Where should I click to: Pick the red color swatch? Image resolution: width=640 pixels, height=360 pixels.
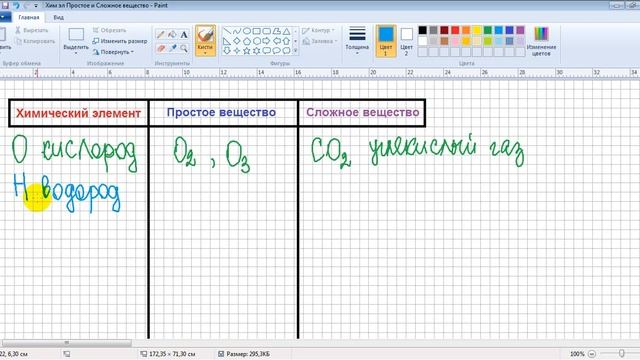455,30
